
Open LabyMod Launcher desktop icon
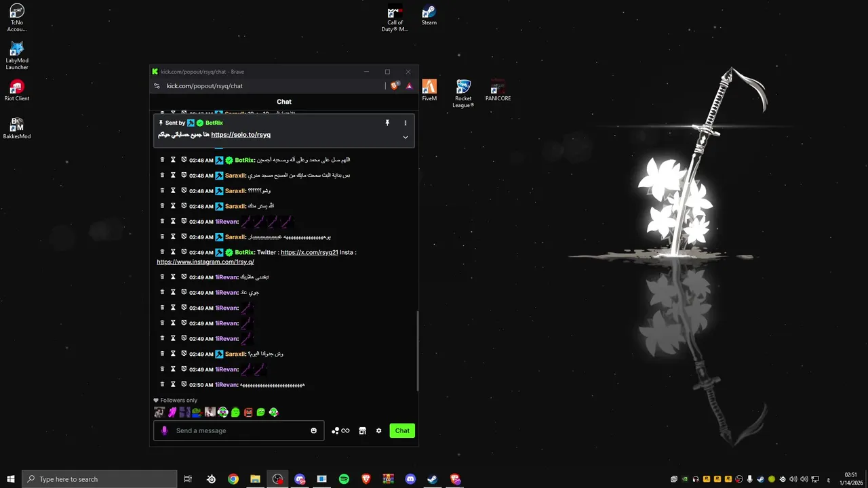[x=17, y=56]
